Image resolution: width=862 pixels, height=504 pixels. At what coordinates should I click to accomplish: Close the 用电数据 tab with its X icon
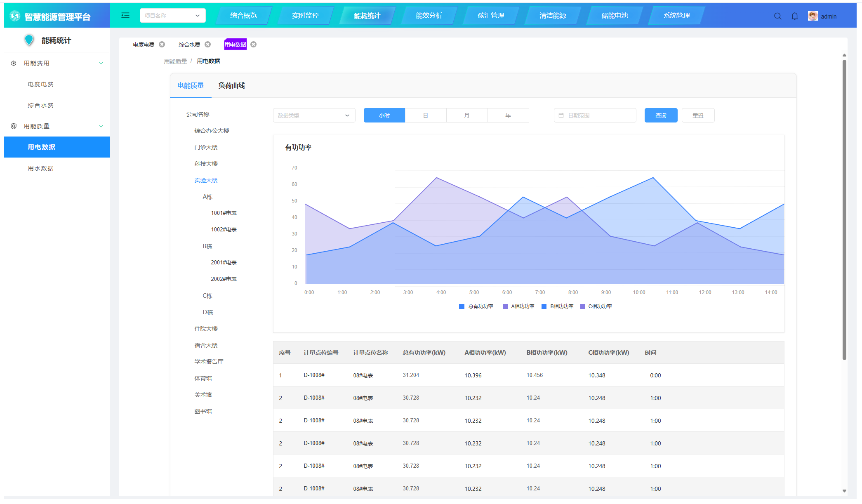tap(254, 45)
